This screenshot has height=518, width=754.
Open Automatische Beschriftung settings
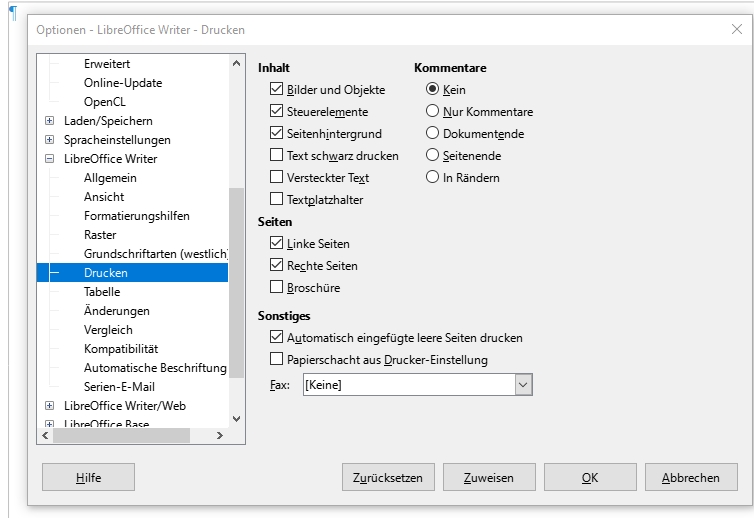tap(155, 368)
